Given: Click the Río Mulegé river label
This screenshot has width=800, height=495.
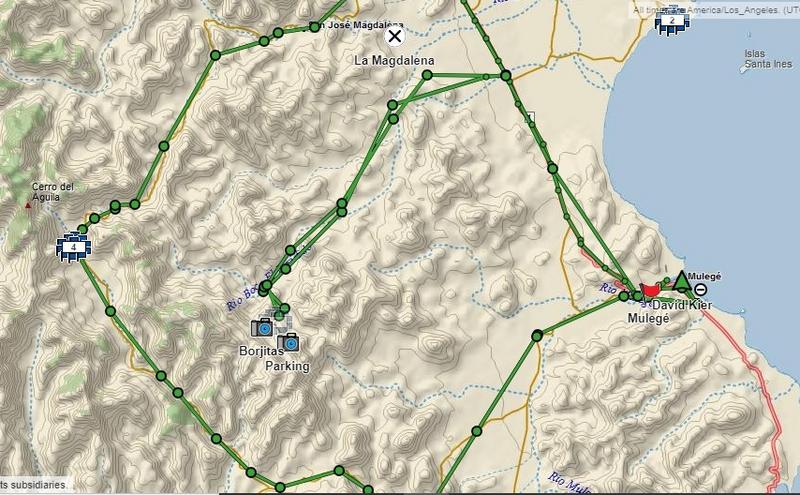Looking at the screenshot, I should pos(569,483).
